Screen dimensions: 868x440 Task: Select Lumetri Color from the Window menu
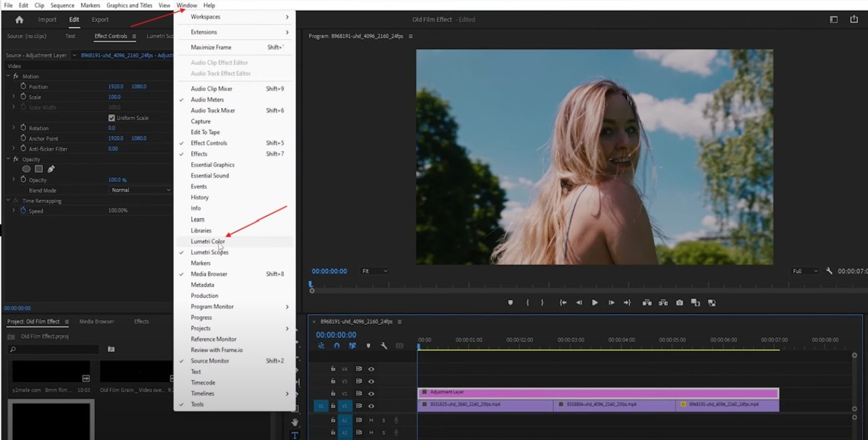[207, 241]
